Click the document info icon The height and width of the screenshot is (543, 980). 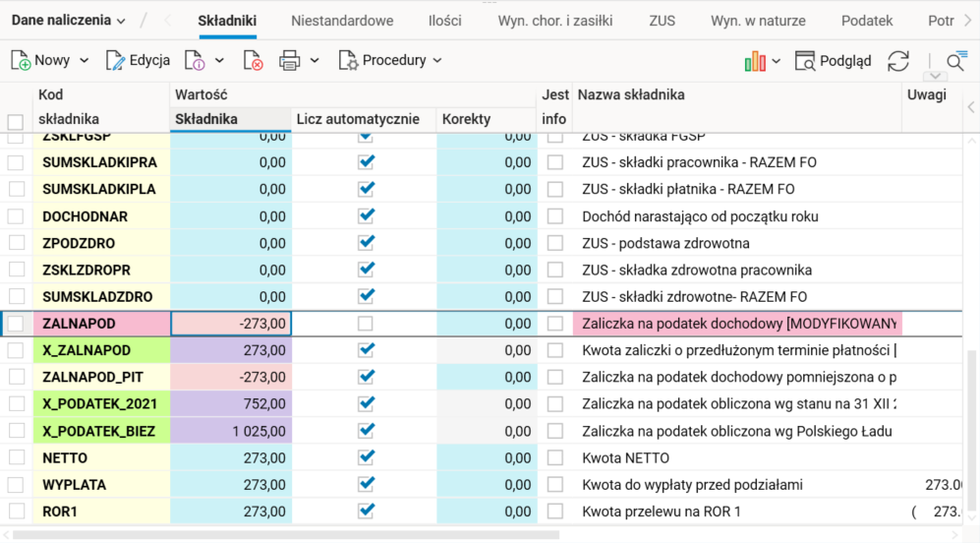pos(195,61)
